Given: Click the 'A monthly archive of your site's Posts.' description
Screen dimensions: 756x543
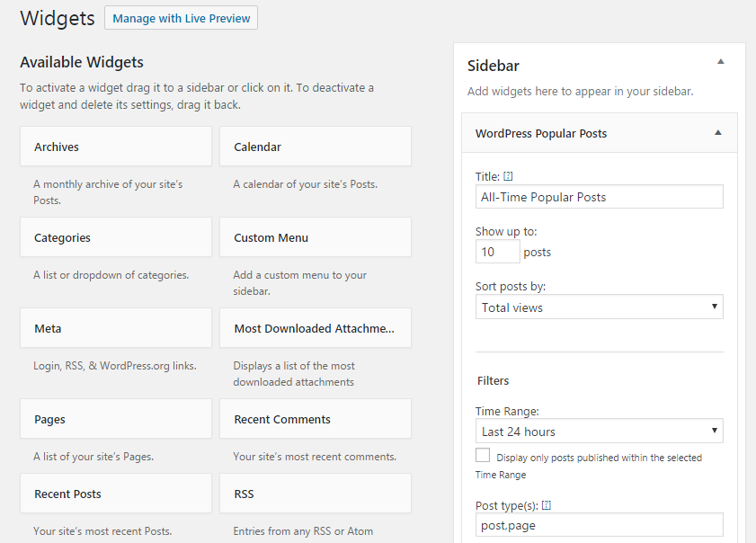Looking at the screenshot, I should pos(108,191).
